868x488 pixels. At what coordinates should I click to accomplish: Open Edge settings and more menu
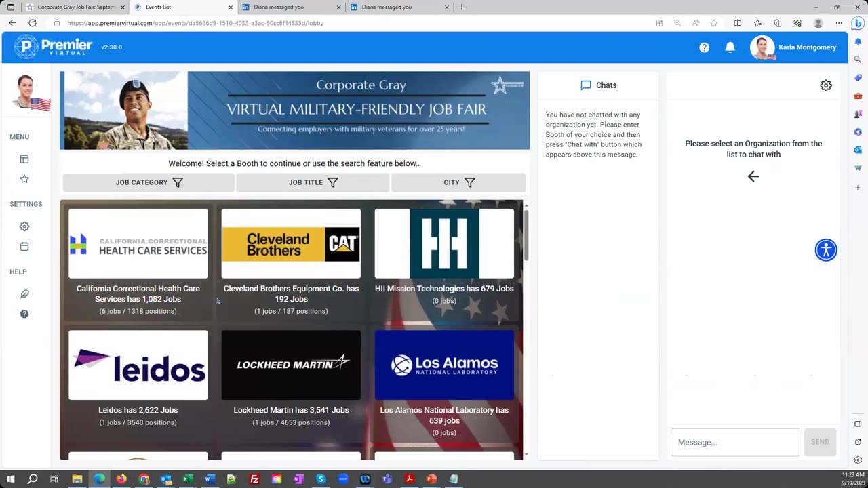pos(839,23)
